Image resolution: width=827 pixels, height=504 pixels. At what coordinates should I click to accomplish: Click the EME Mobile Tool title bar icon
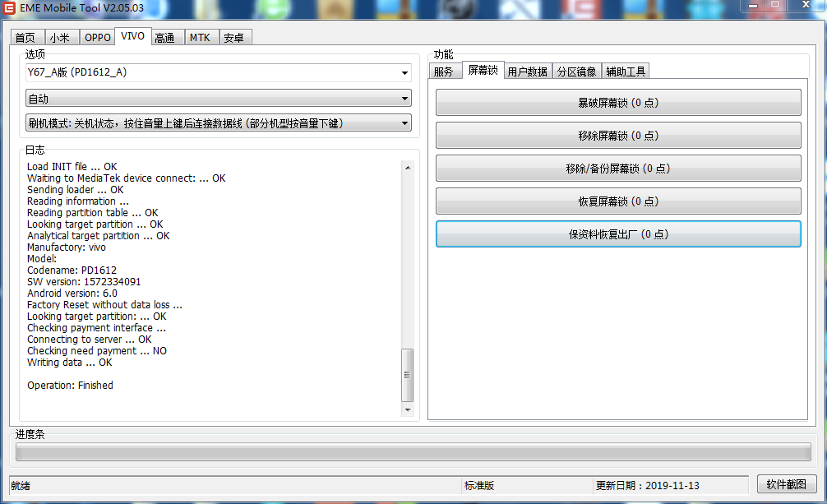(9, 8)
